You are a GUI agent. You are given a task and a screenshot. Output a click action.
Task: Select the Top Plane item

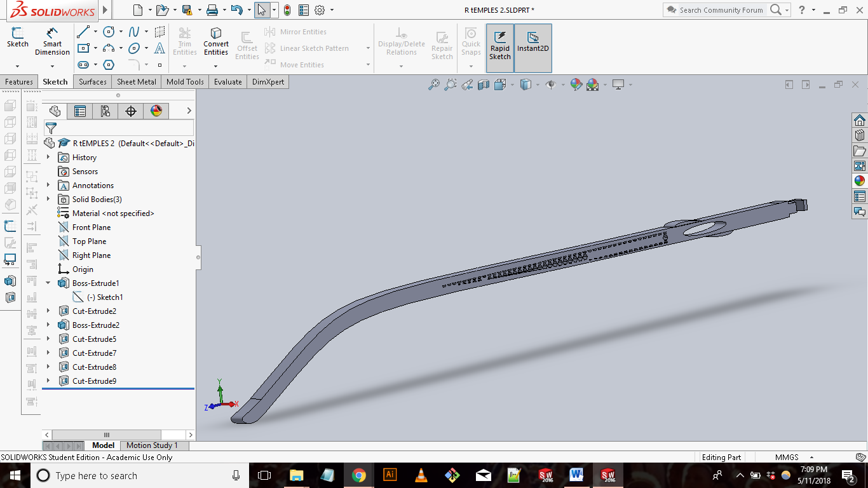point(90,241)
